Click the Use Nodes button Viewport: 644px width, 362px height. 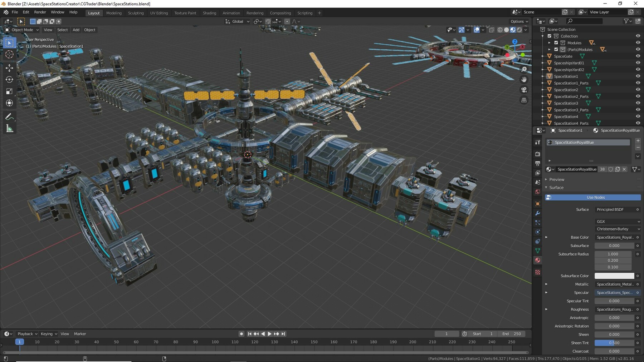pos(595,197)
